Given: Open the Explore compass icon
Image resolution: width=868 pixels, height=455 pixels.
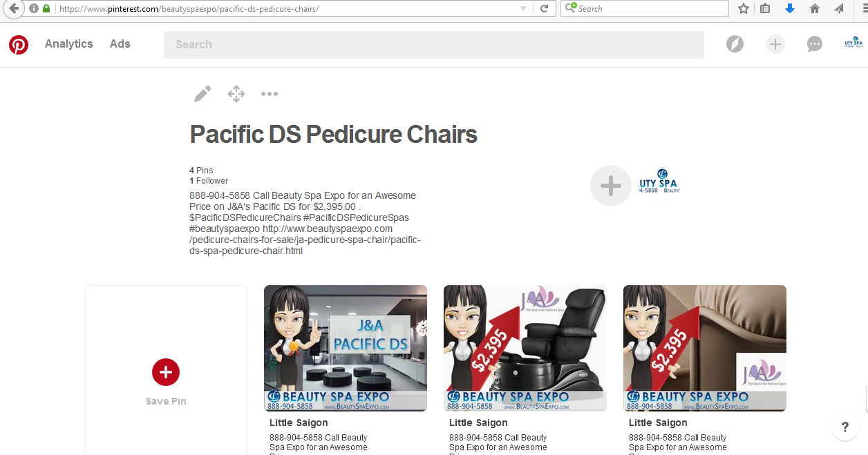Looking at the screenshot, I should click(735, 44).
